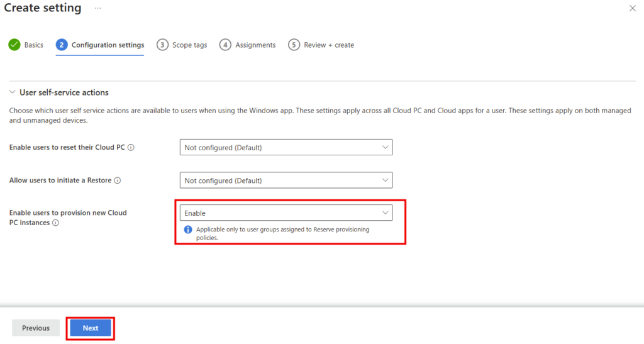The image size is (644, 344).
Task: Show info for reset Cloud PC setting
Action: click(131, 147)
